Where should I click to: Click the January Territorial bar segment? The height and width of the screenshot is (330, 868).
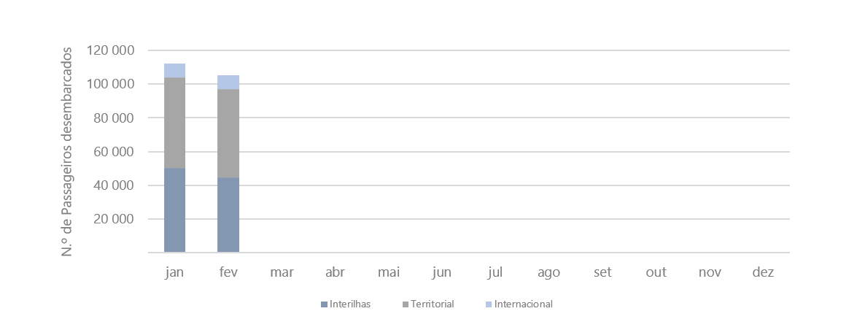(174, 123)
